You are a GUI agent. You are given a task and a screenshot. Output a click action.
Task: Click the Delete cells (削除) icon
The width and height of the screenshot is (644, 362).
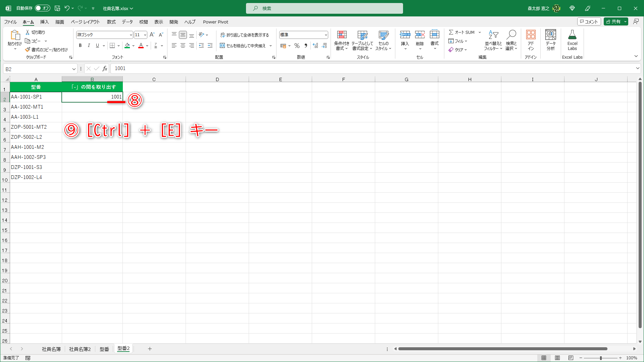tap(420, 35)
